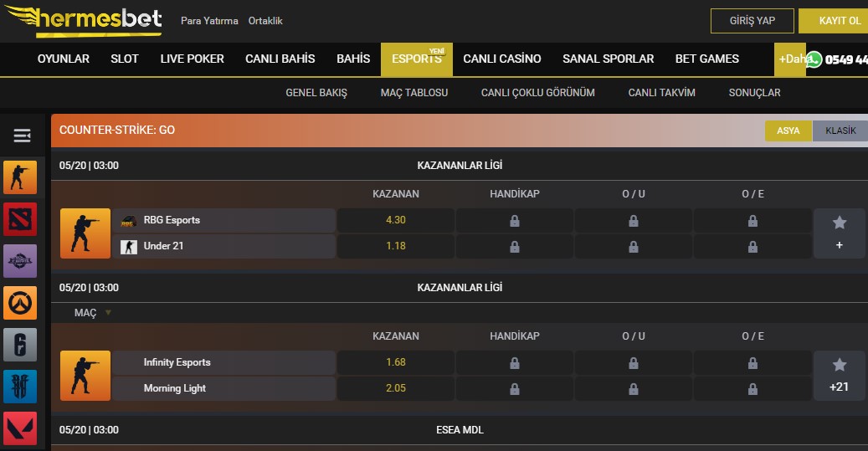868x451 pixels.
Task: Click locked O/E for Infinity Esports
Action: (752, 362)
